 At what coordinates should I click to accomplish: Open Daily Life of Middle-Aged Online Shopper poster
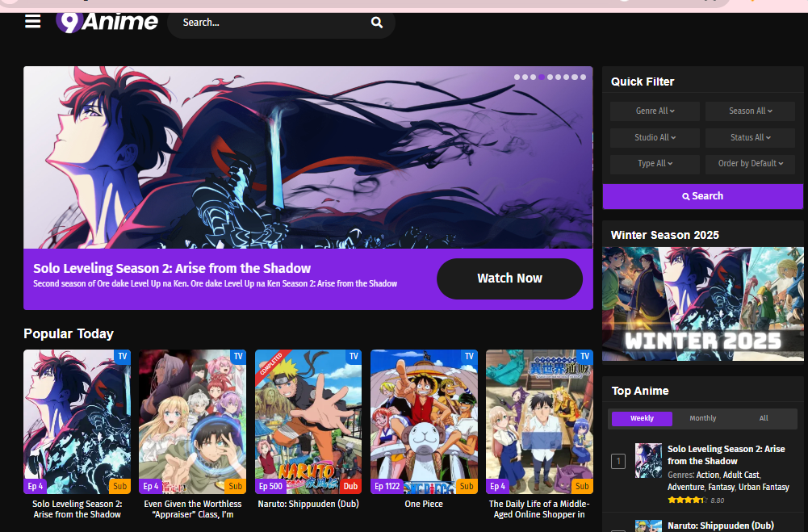[539, 421]
